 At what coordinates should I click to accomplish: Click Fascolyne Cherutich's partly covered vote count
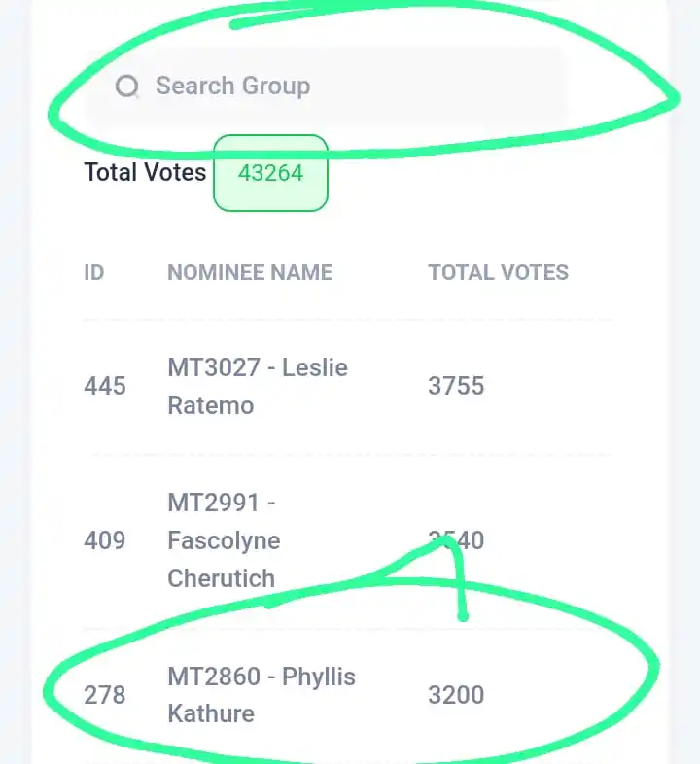click(456, 540)
